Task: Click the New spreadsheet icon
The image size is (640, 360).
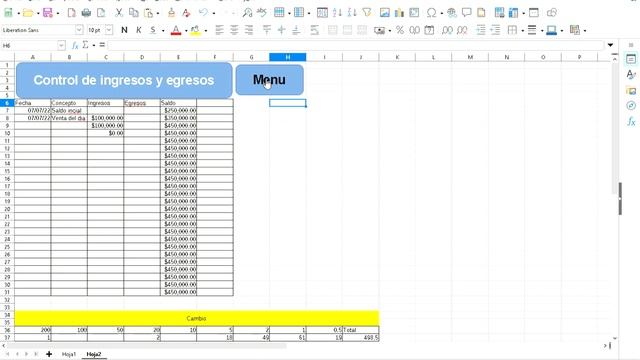Action: click(8, 13)
